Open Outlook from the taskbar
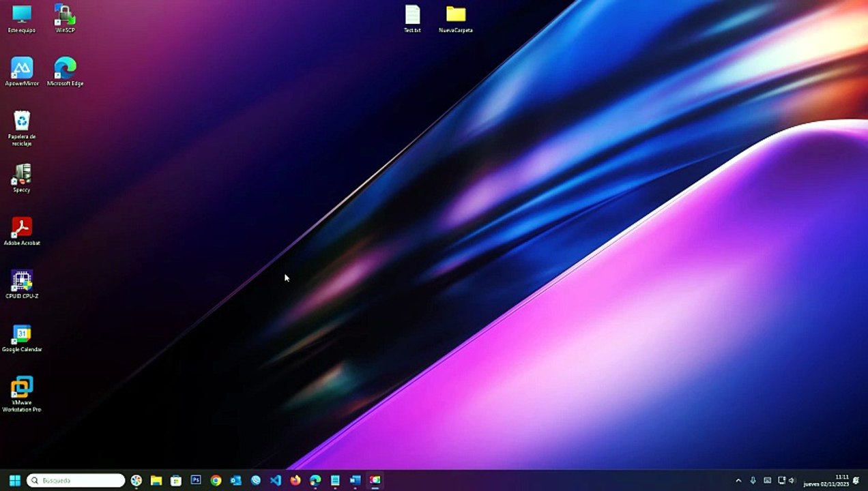The width and height of the screenshot is (868, 491). click(x=235, y=480)
